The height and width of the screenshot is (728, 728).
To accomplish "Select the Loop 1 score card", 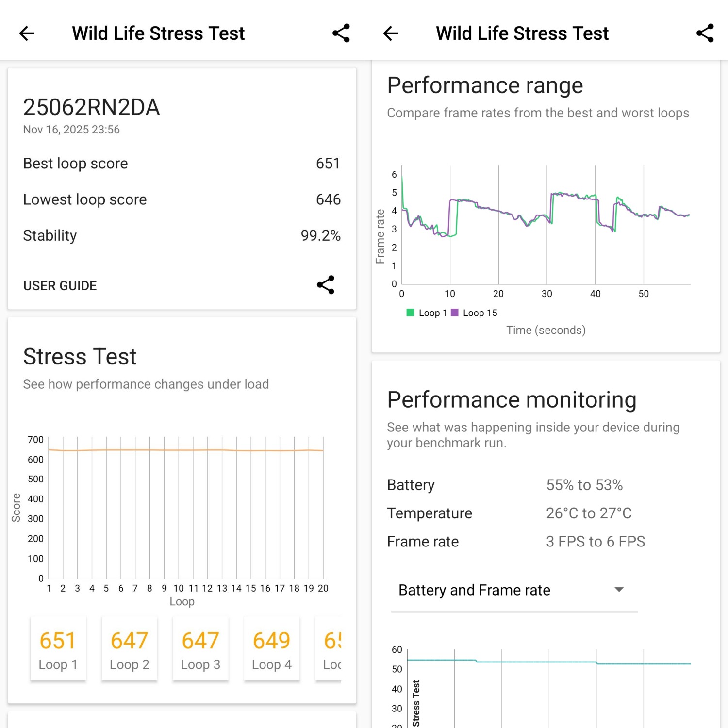I will [58, 649].
